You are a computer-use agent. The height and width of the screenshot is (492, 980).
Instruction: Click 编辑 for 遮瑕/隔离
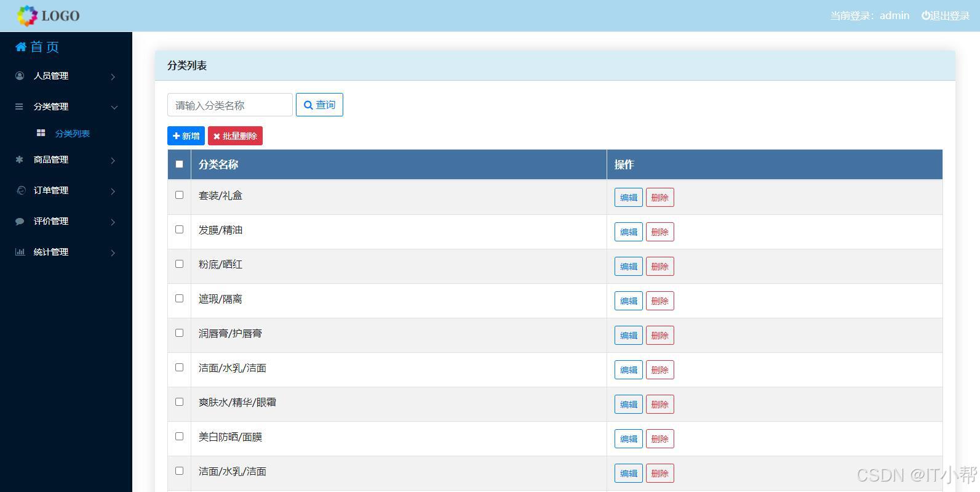[629, 300]
